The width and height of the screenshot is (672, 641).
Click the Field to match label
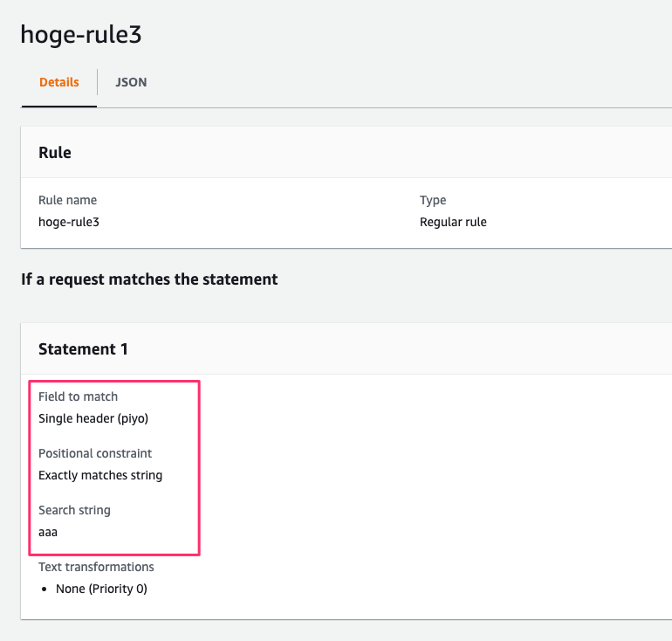78,396
